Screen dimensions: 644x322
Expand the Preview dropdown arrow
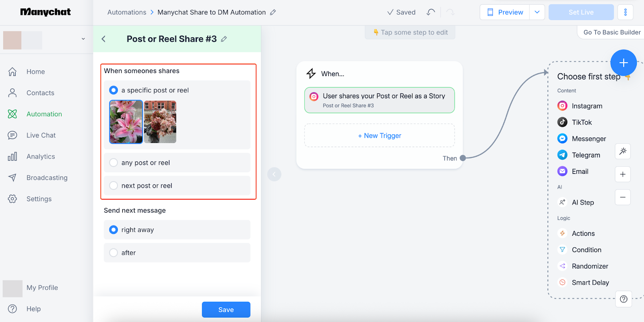pos(537,12)
